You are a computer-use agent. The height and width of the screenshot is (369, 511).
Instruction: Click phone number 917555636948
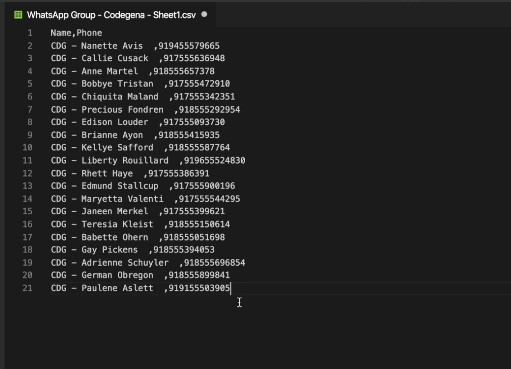pos(194,58)
